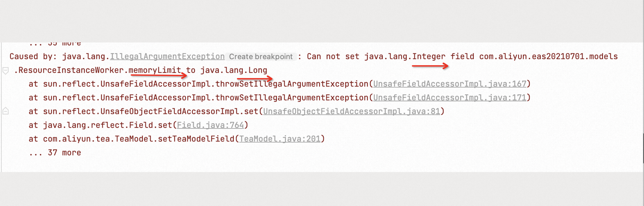Jump to Field.java:764 source
644x206 pixels.
click(210, 125)
